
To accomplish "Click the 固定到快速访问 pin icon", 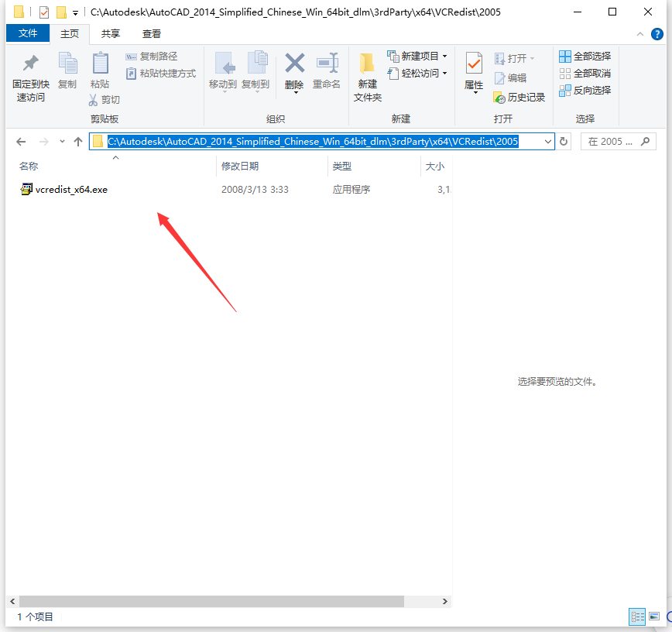I will tap(30, 64).
